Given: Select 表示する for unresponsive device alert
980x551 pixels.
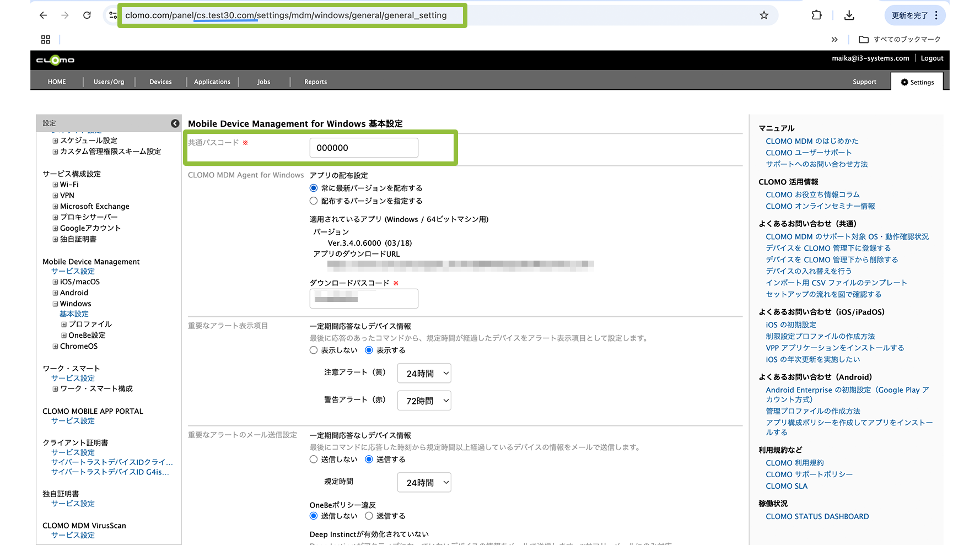Looking at the screenshot, I should pos(369,350).
